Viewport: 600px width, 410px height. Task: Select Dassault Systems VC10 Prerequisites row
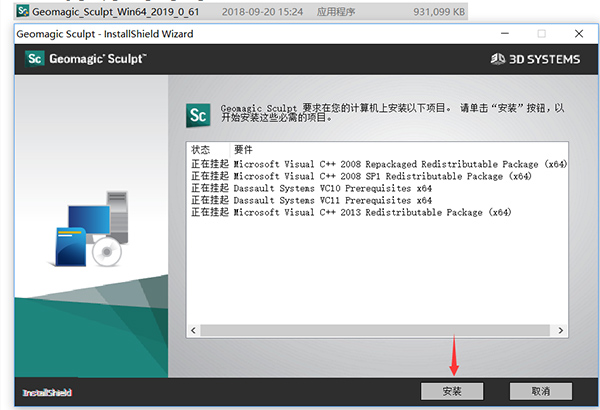pos(311,188)
